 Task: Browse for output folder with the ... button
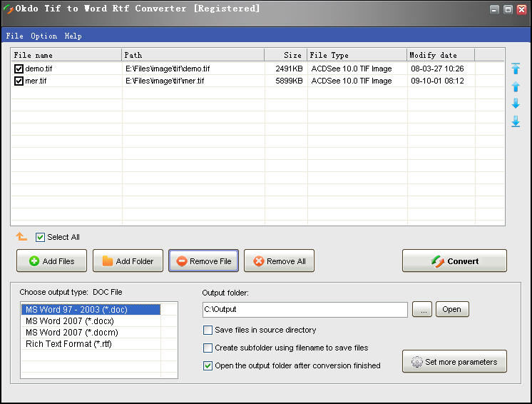[x=422, y=309]
